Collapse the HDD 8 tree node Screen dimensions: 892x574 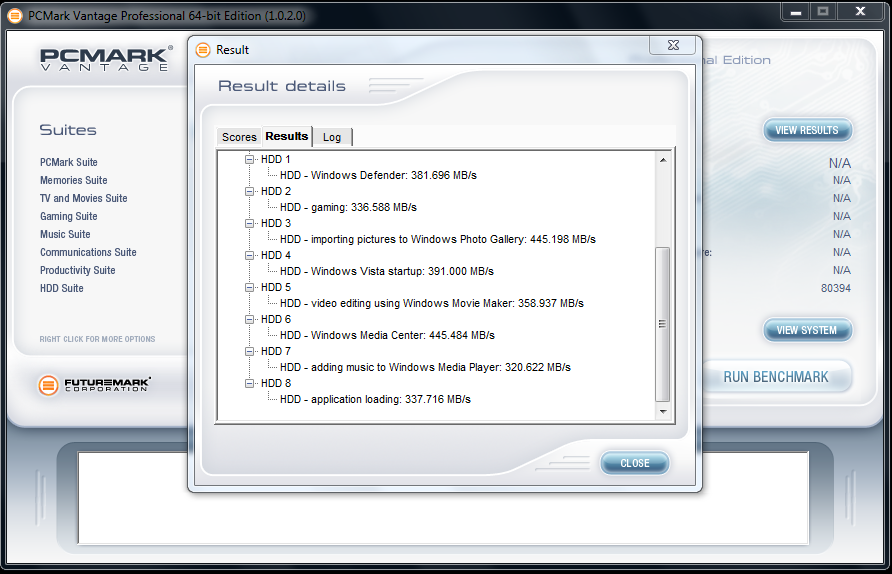coord(249,383)
